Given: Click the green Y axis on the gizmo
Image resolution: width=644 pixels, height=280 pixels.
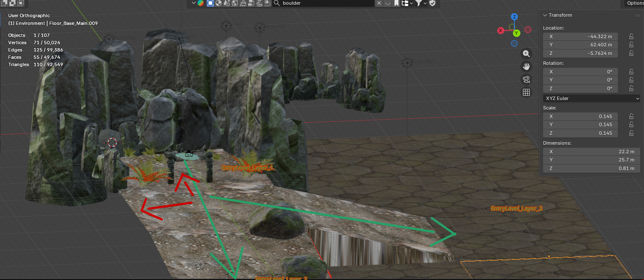Looking at the screenshot, I should point(516,33).
